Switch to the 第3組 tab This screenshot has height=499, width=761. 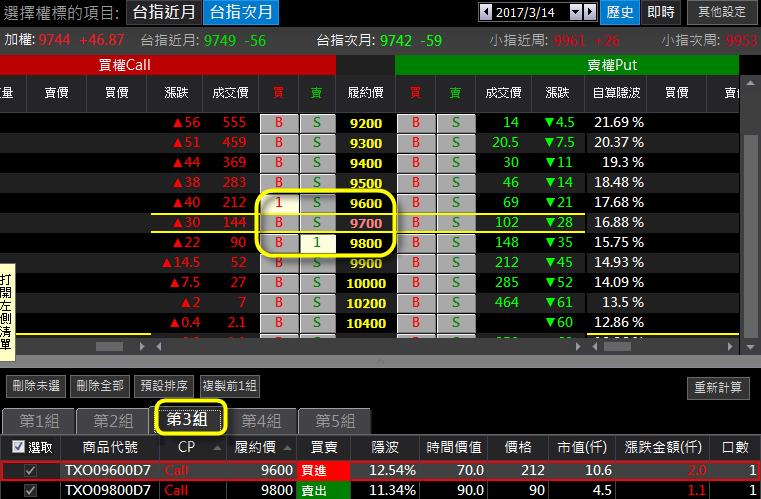[x=188, y=418]
